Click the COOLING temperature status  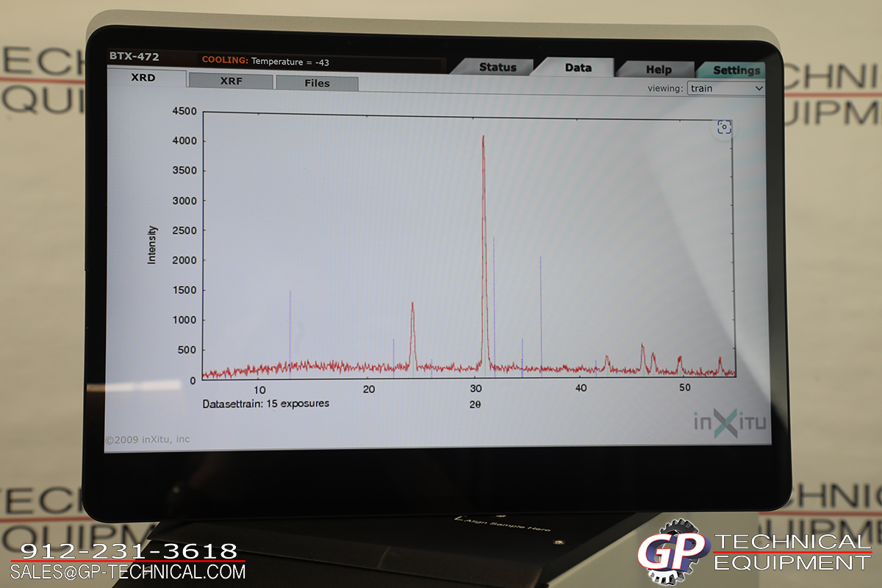[x=265, y=62]
